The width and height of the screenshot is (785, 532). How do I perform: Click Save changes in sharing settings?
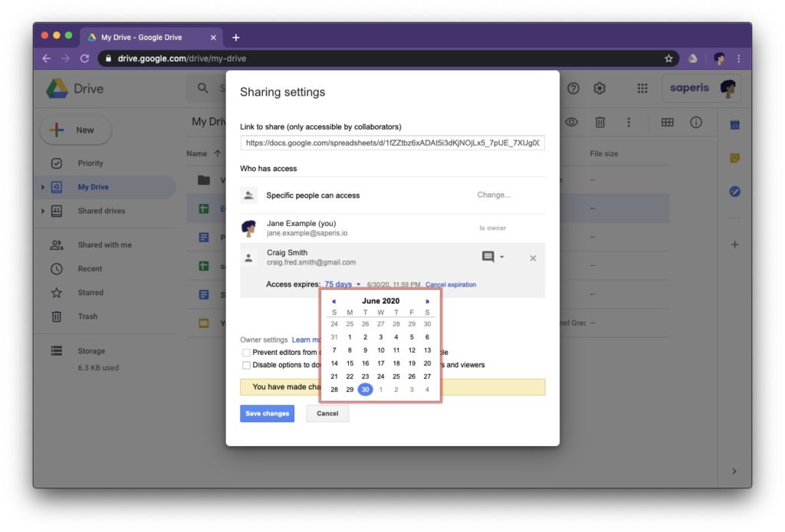tap(267, 413)
